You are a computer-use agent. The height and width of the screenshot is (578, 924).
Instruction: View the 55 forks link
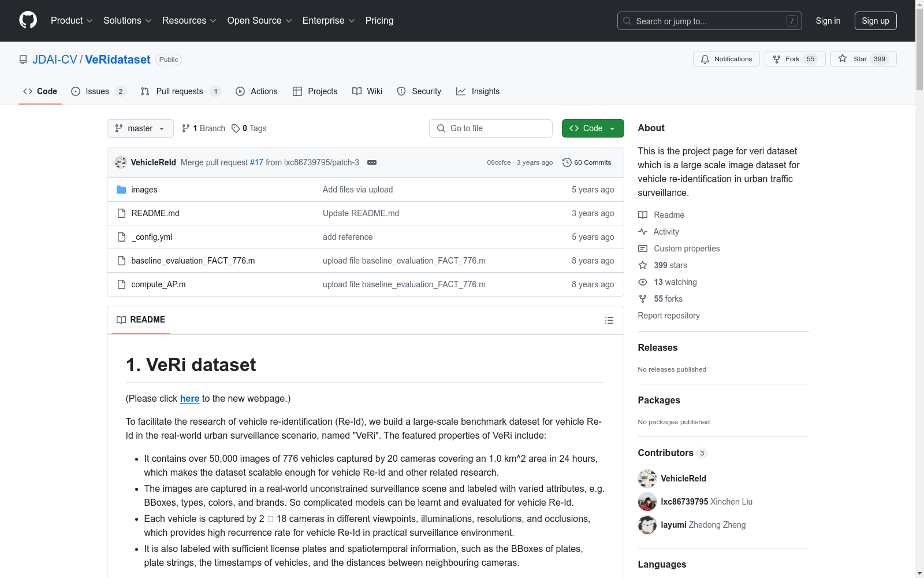point(661,299)
